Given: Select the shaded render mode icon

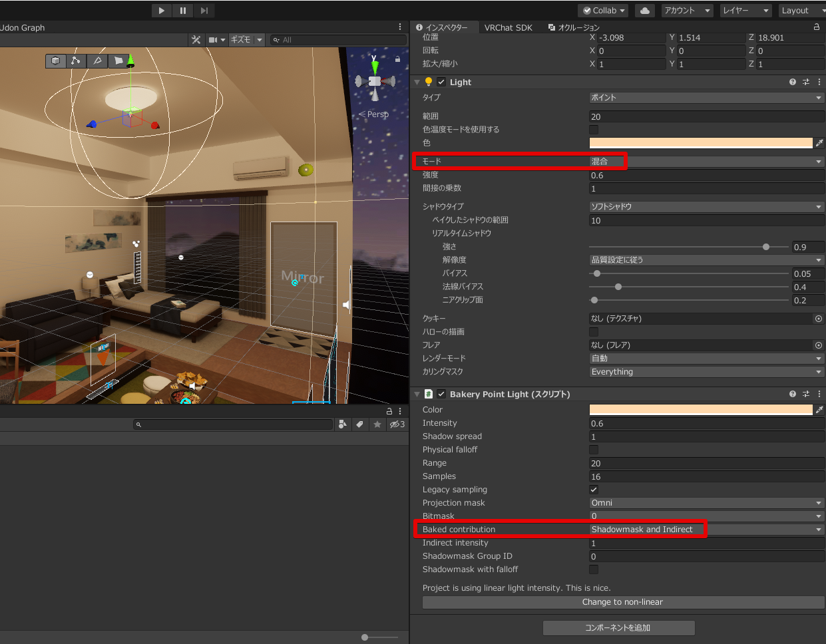Looking at the screenshot, I should (x=55, y=61).
